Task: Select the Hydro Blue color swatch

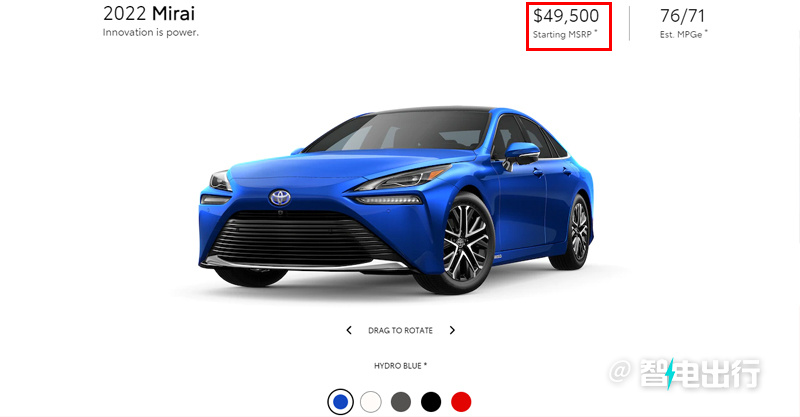Action: [x=340, y=402]
